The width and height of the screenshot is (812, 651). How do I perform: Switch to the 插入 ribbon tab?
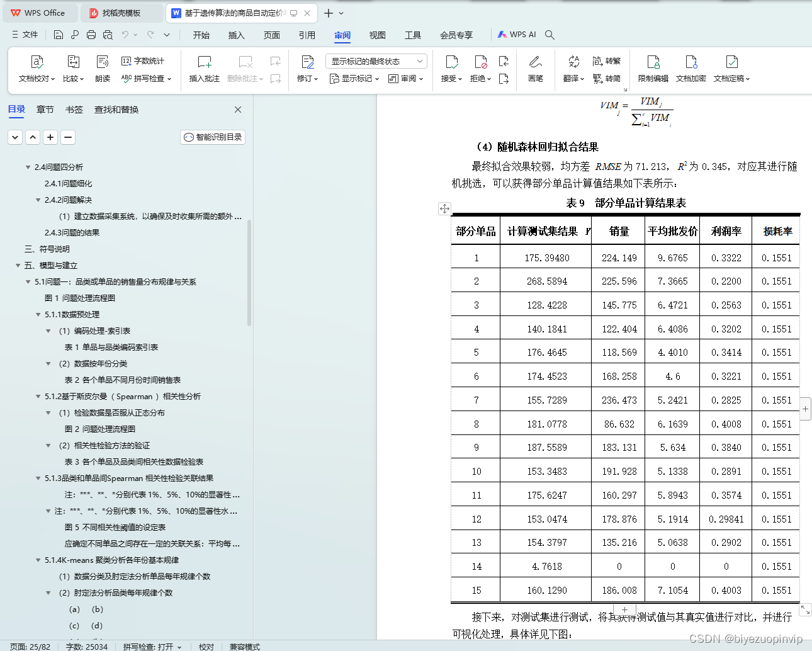click(x=237, y=35)
